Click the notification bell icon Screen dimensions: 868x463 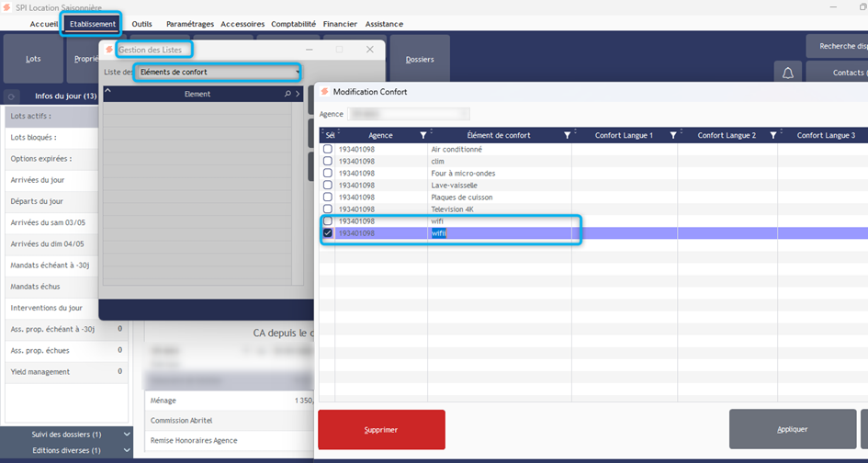pos(788,73)
